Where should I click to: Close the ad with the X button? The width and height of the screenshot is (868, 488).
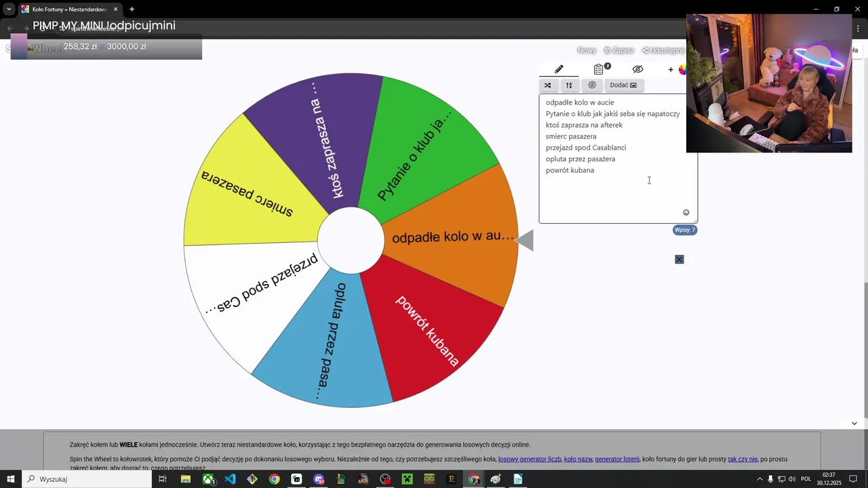[679, 260]
